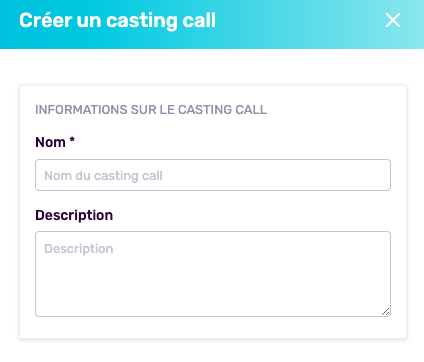Click the Nom du casting call placeholder text
424x362 pixels.
[103, 176]
